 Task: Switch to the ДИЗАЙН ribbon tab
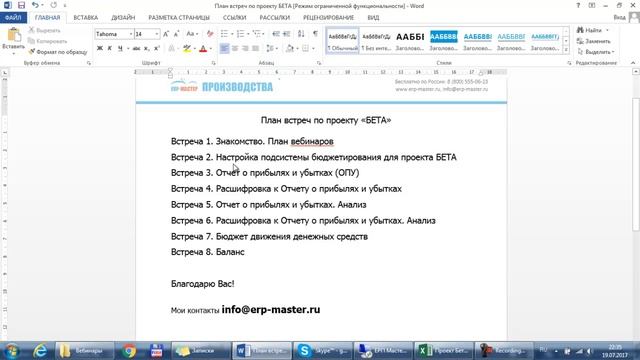tap(123, 18)
